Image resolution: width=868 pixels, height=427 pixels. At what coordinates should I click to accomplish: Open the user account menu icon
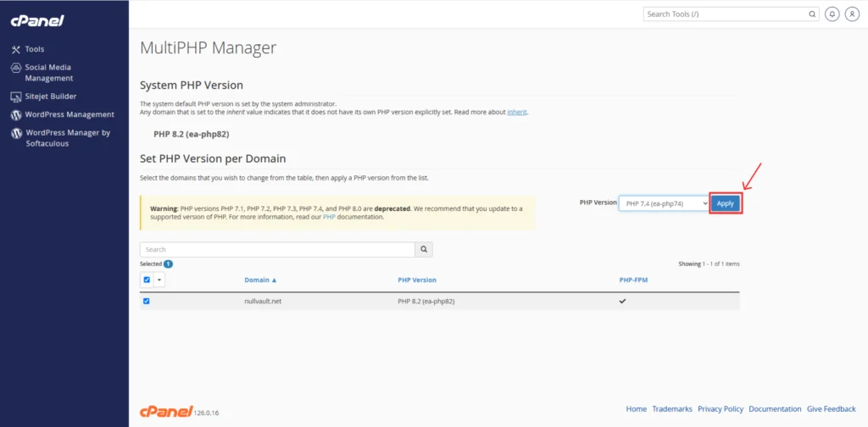851,14
